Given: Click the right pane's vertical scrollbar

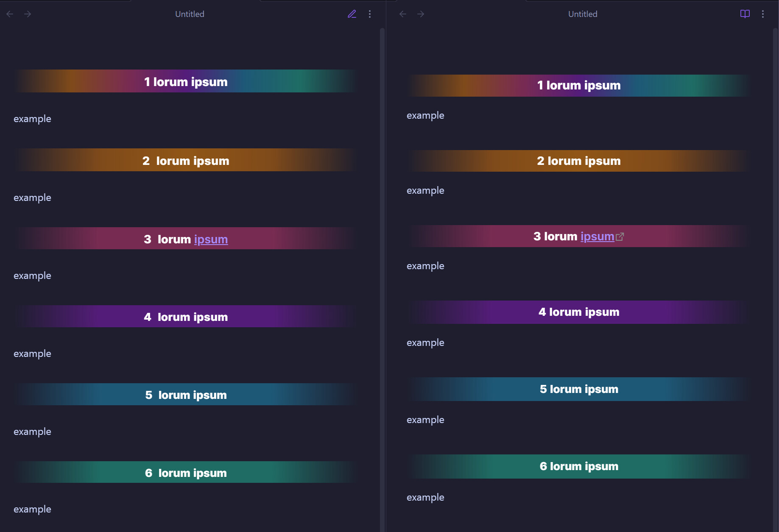Looking at the screenshot, I should (x=775, y=254).
